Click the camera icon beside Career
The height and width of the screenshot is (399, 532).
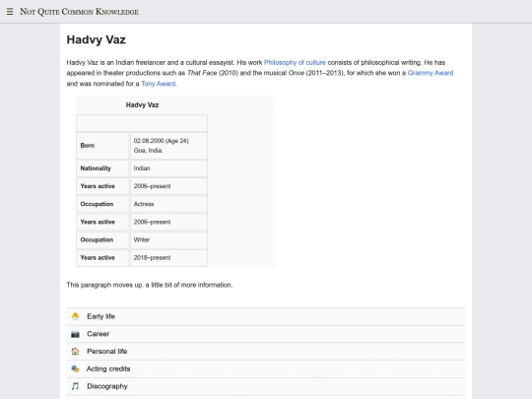click(x=75, y=334)
